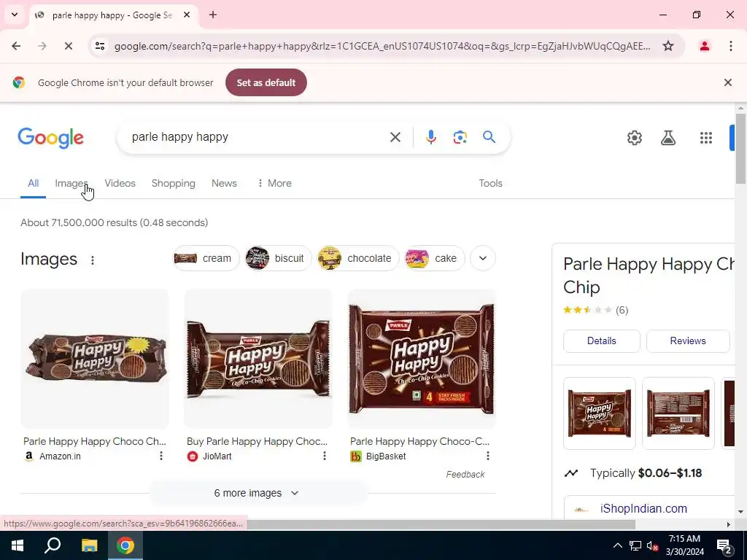Switch to the Shopping tab

[174, 183]
